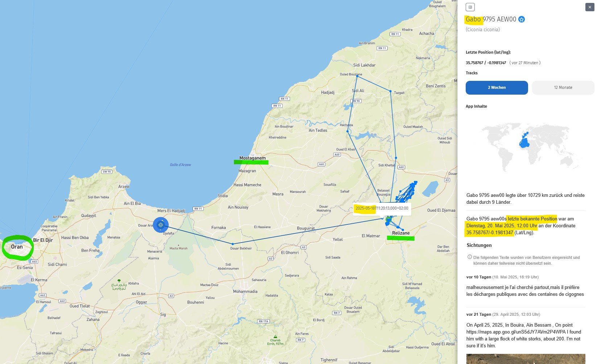
Task: Click the blue current-position stork marker
Action: coord(161,225)
